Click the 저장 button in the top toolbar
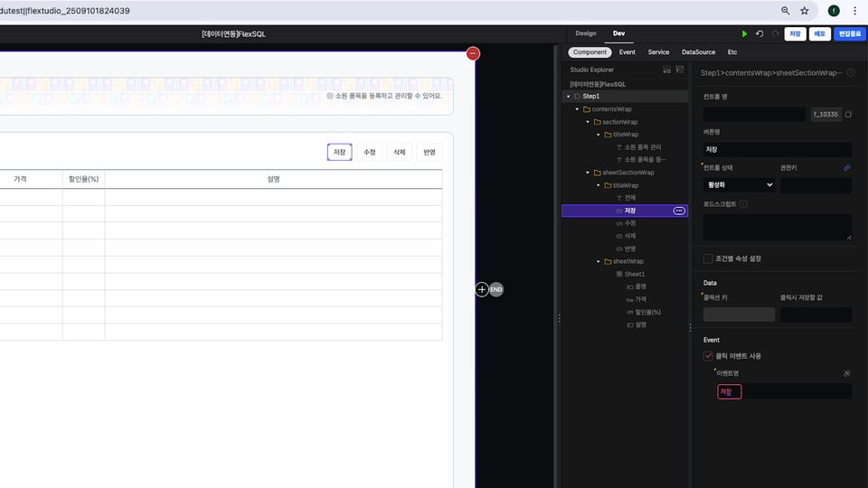Viewport: 868px width, 488px height. click(795, 33)
